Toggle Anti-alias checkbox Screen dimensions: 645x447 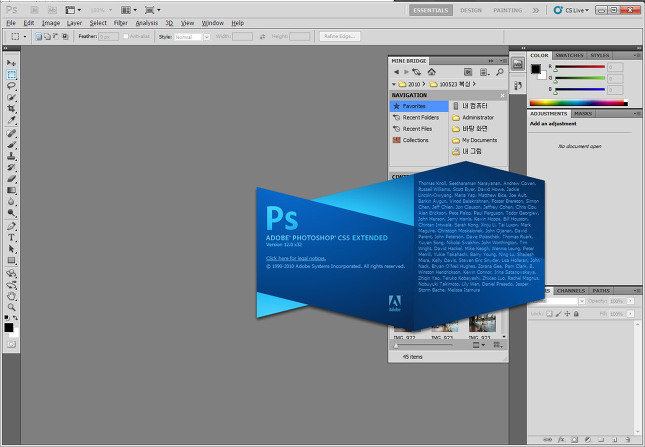click(x=126, y=36)
